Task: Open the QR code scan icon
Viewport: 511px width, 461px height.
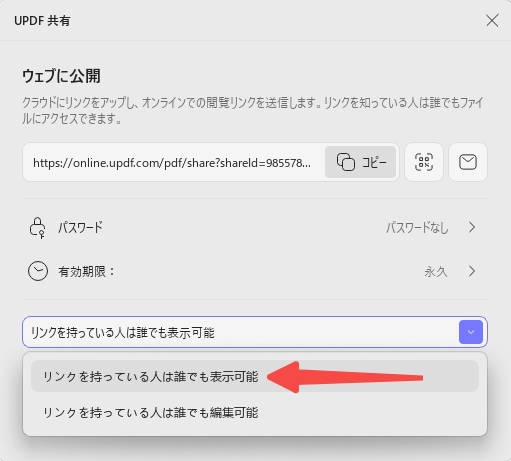Action: [x=424, y=162]
